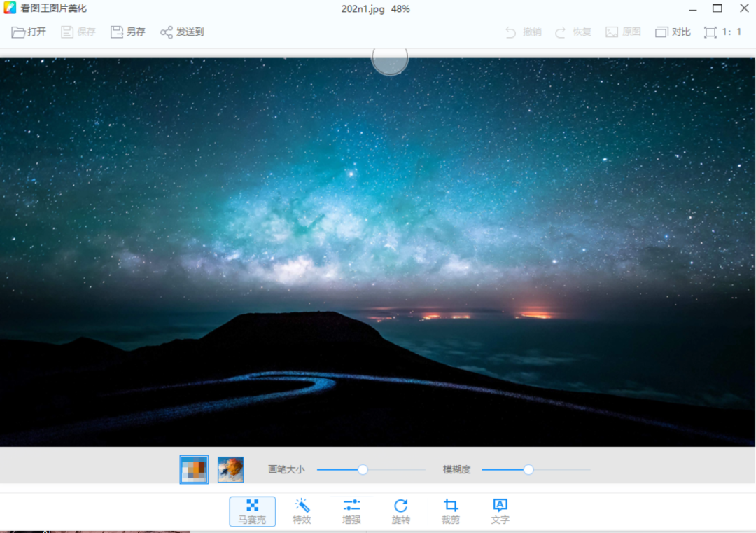This screenshot has height=533, width=756.
Task: Toggle the 对比 compare view
Action: (673, 32)
